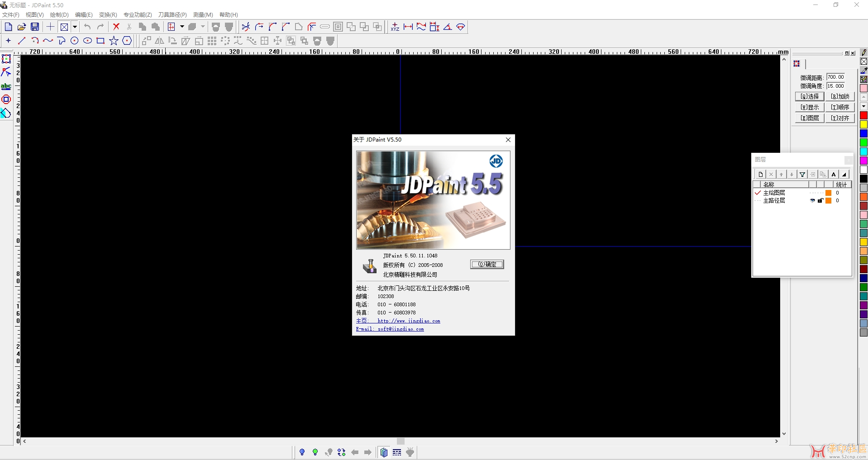Click the [W]显示 button
Image resolution: width=868 pixels, height=460 pixels.
tap(810, 107)
